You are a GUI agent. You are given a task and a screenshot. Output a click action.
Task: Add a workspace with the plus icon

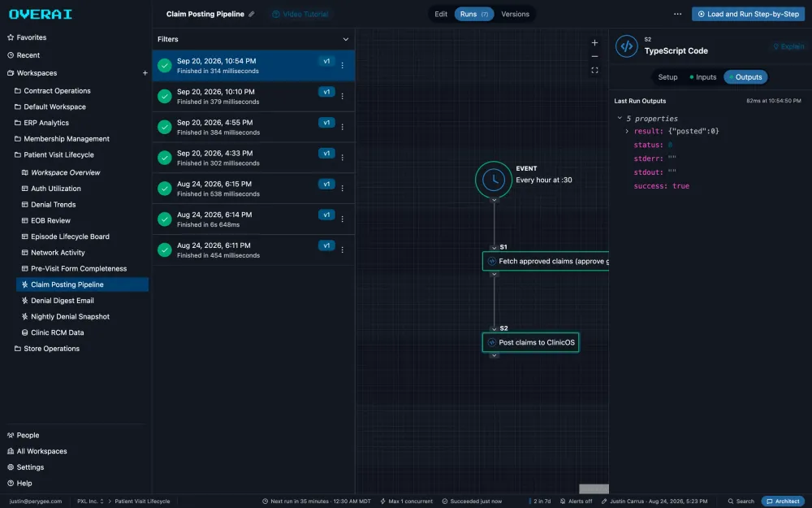click(145, 73)
